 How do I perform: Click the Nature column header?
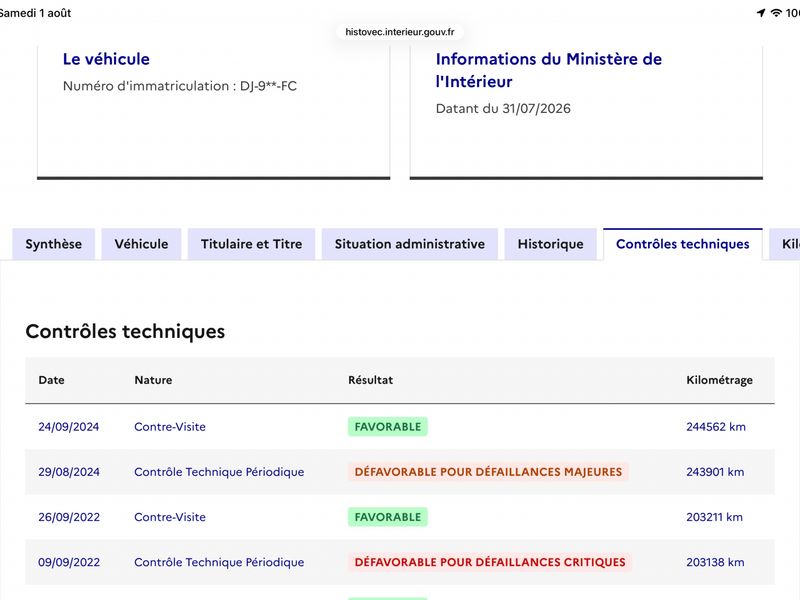[x=153, y=380]
